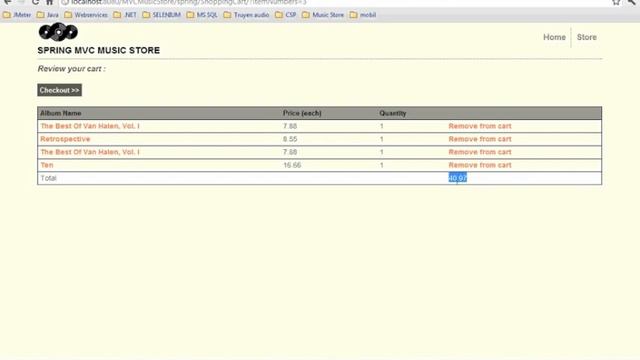Reload the page with the refresh icon
The width and height of the screenshot is (640, 360).
[35, 2]
